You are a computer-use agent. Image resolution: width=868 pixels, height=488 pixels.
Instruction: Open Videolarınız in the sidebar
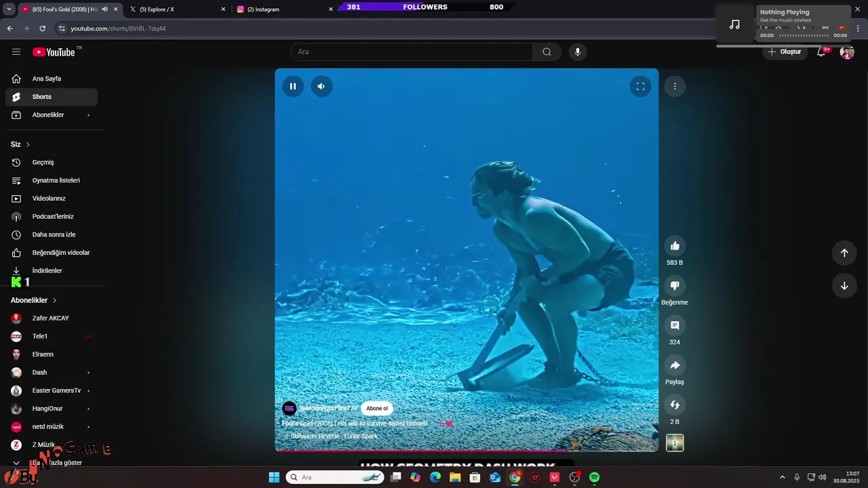point(52,199)
